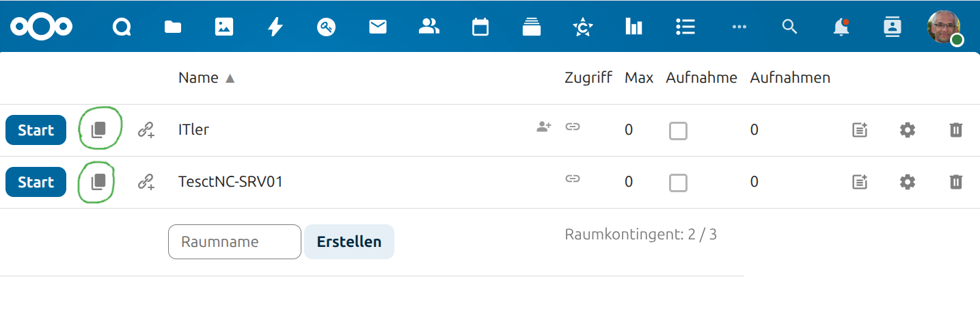Viewport: 980px width, 329px height.
Task: Open the Mail app in top bar
Action: click(378, 27)
